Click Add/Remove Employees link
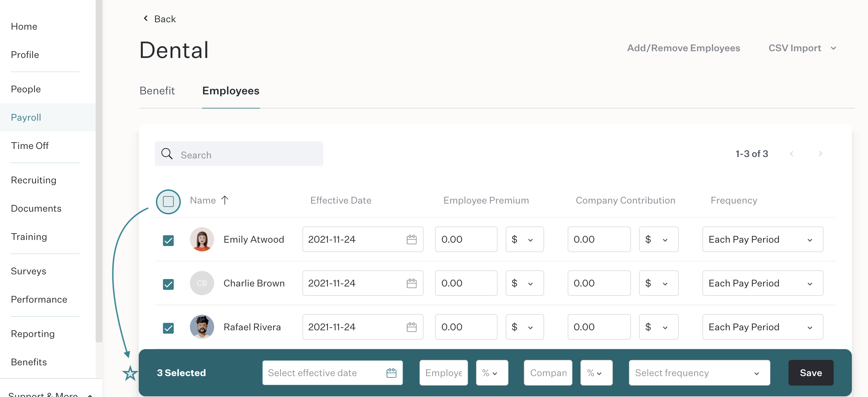Viewport: 868px width, 397px height. tap(683, 48)
